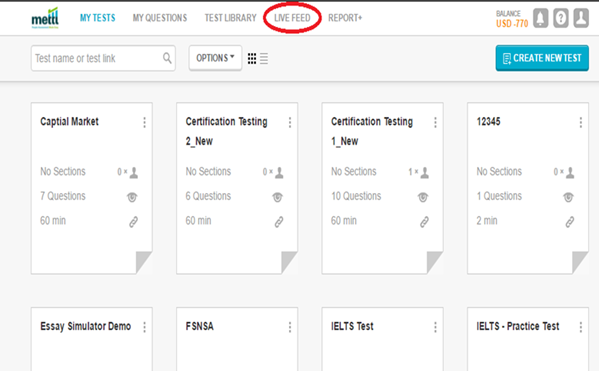The height and width of the screenshot is (371, 599).
Task: Click '60 min' on Certification Testing 1_New
Action: pyautogui.click(x=343, y=220)
